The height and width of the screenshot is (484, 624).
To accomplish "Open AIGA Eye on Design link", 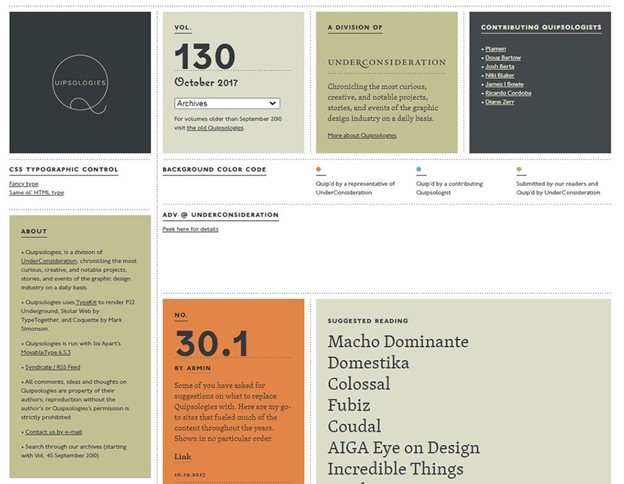I will coord(404,448).
